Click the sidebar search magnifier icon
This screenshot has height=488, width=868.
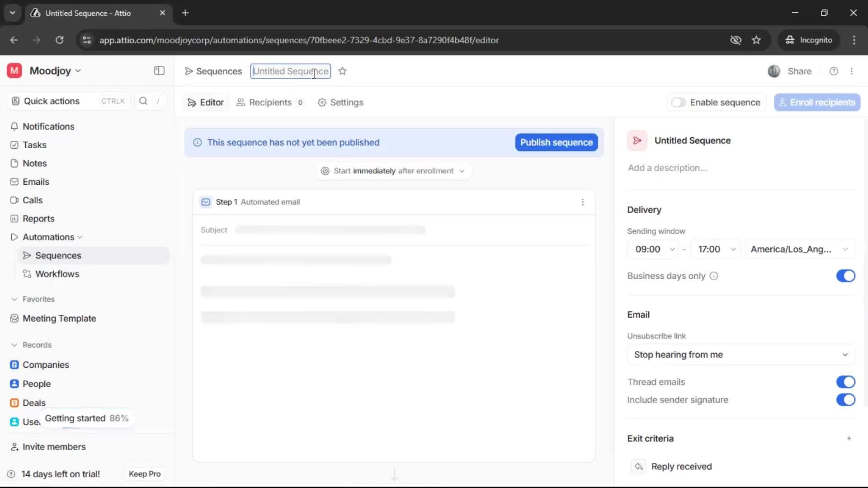(143, 101)
